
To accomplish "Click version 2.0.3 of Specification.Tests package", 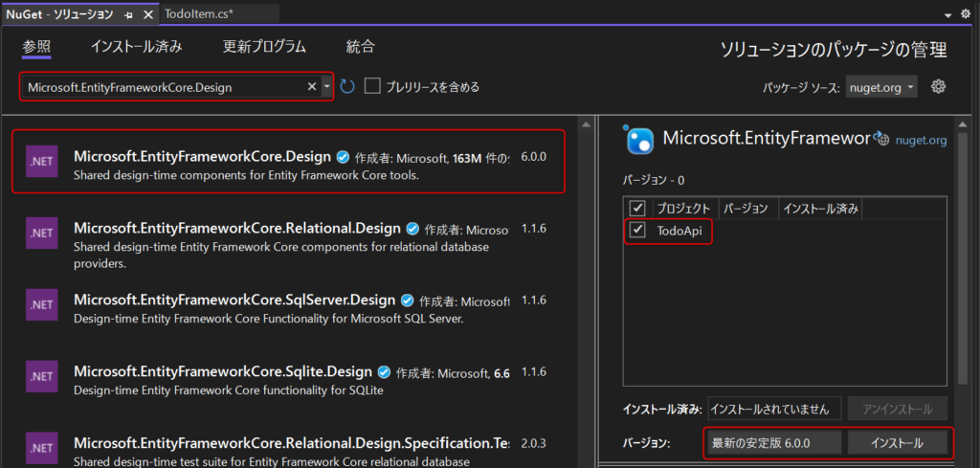I will click(x=533, y=444).
